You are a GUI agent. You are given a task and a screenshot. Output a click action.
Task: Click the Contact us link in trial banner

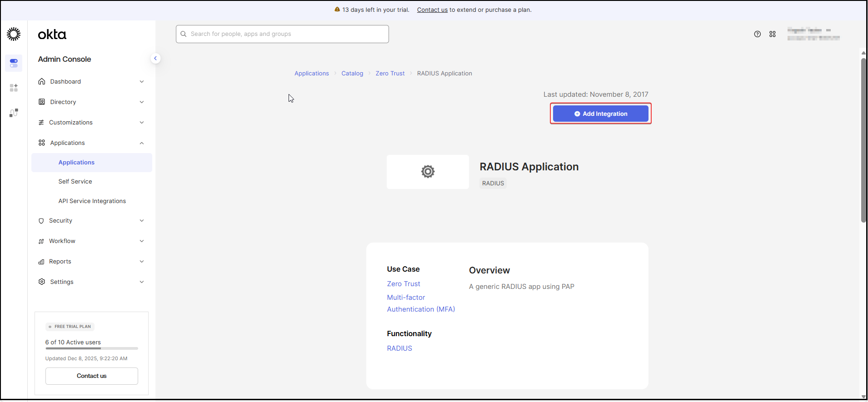click(x=432, y=10)
